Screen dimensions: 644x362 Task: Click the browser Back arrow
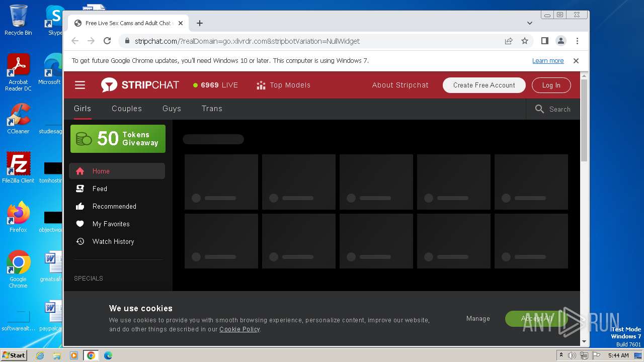[75, 41]
